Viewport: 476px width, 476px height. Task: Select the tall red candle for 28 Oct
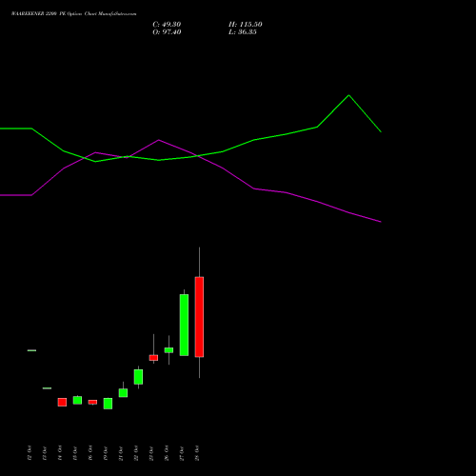[199, 317]
